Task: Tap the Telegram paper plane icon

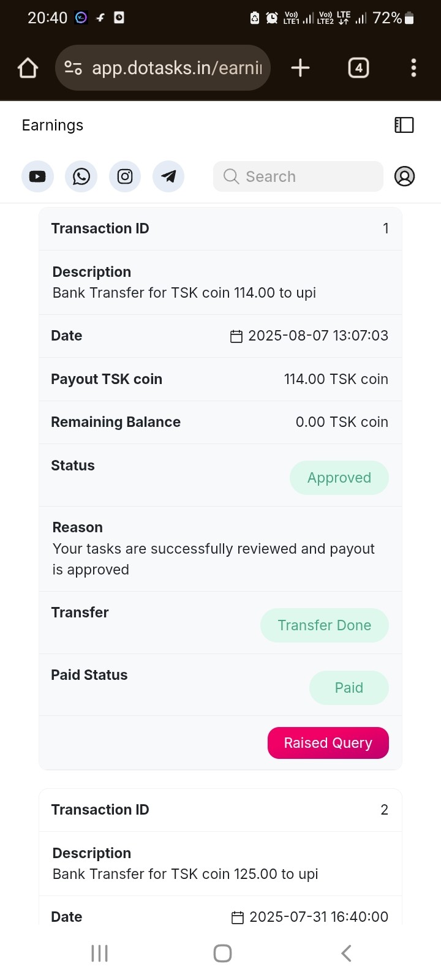Action: point(168,176)
